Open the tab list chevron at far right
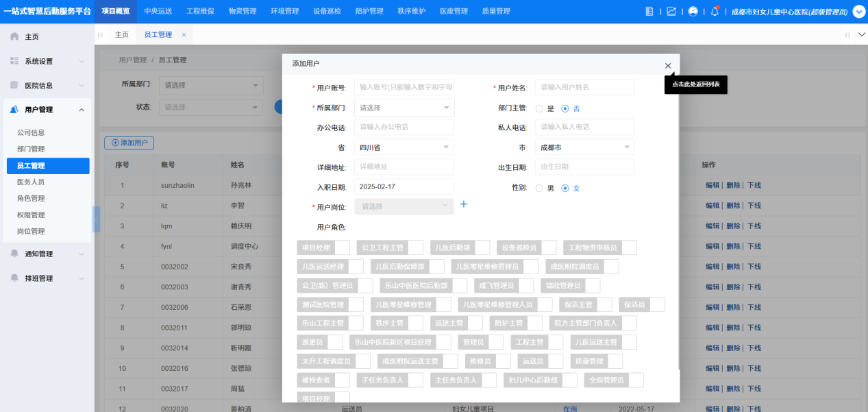868x412 pixels. click(861, 35)
